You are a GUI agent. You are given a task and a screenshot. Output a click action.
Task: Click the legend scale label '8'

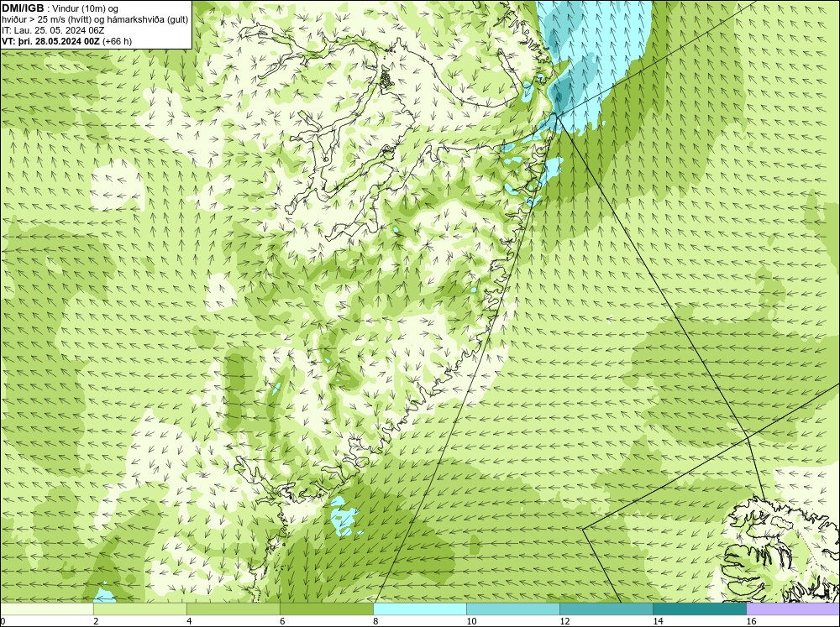point(376,621)
